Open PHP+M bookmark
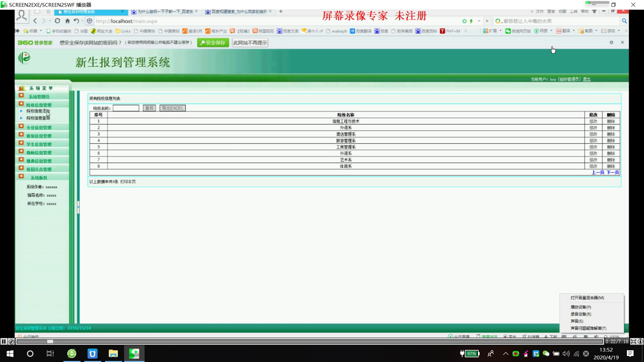Screen dimensions: 644x362 [x=450, y=31]
